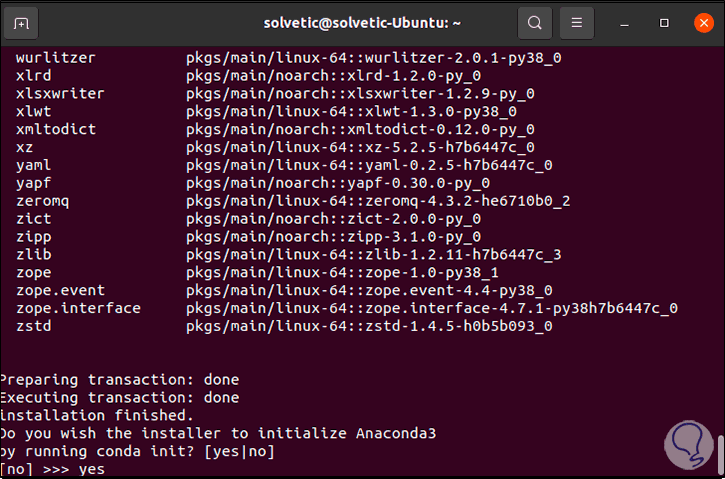Click the 'xlsxwriter' package name
The width and height of the screenshot is (725, 479).
pos(60,93)
